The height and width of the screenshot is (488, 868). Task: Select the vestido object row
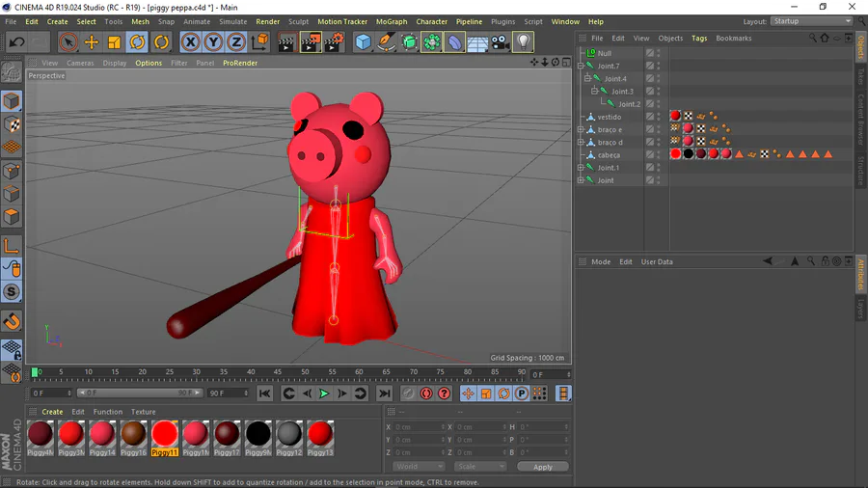(x=609, y=117)
